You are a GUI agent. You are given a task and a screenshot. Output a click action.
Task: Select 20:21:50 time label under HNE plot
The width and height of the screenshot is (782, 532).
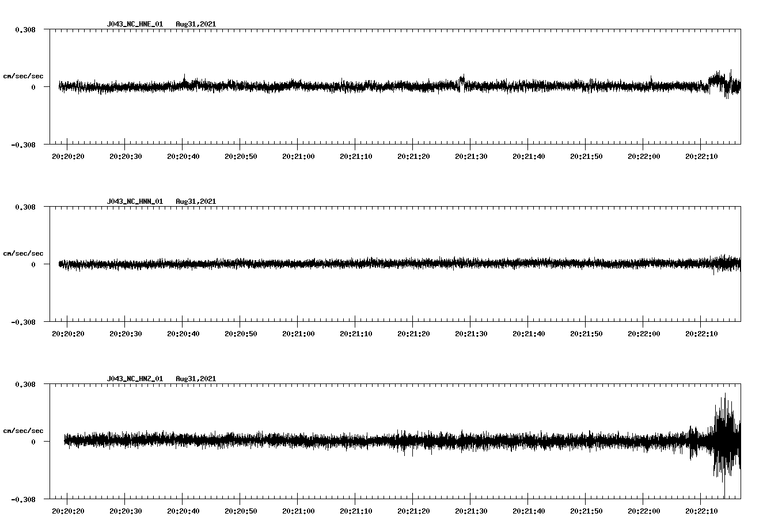coord(586,156)
